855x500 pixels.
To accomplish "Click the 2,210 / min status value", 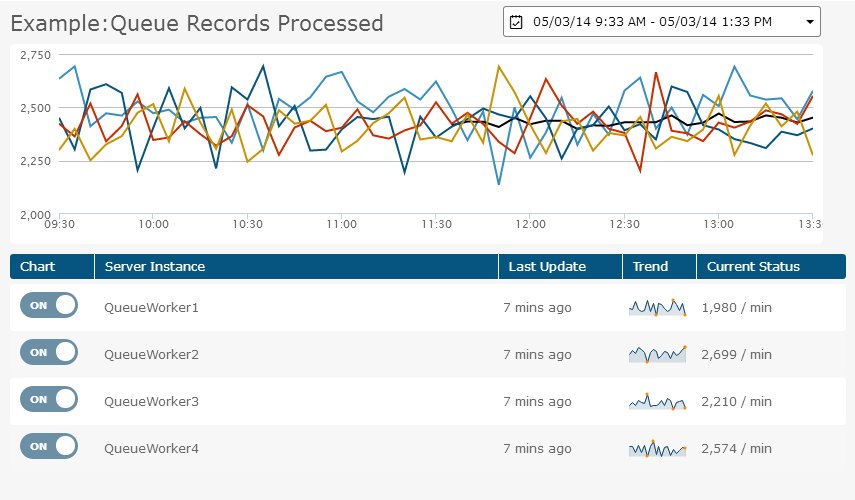I will click(x=737, y=401).
